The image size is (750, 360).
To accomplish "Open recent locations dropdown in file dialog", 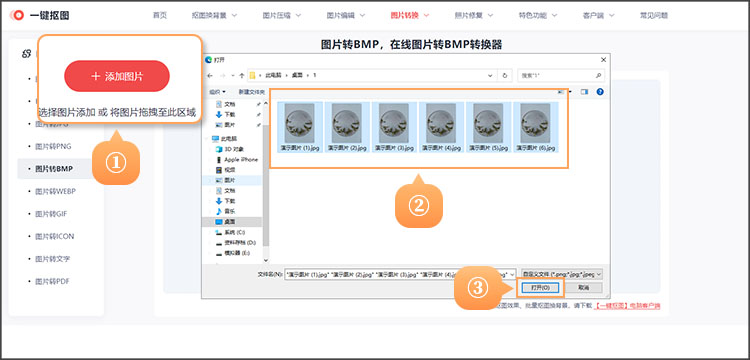I will (x=232, y=76).
